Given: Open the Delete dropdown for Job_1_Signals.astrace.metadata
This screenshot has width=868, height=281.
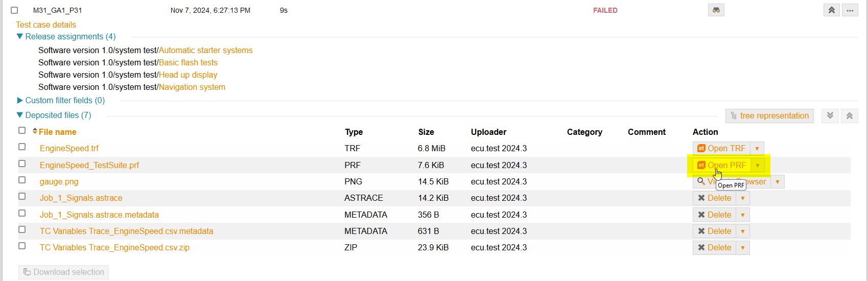Looking at the screenshot, I should pos(743,215).
